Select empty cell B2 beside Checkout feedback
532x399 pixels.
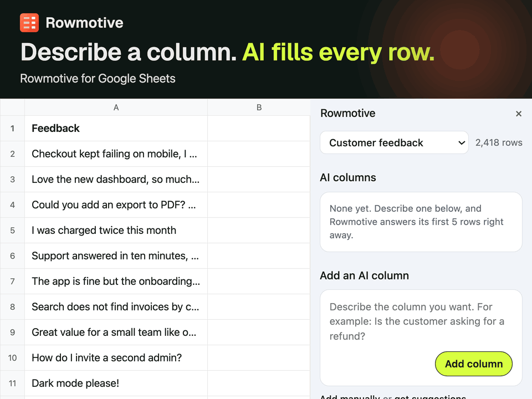click(x=259, y=154)
